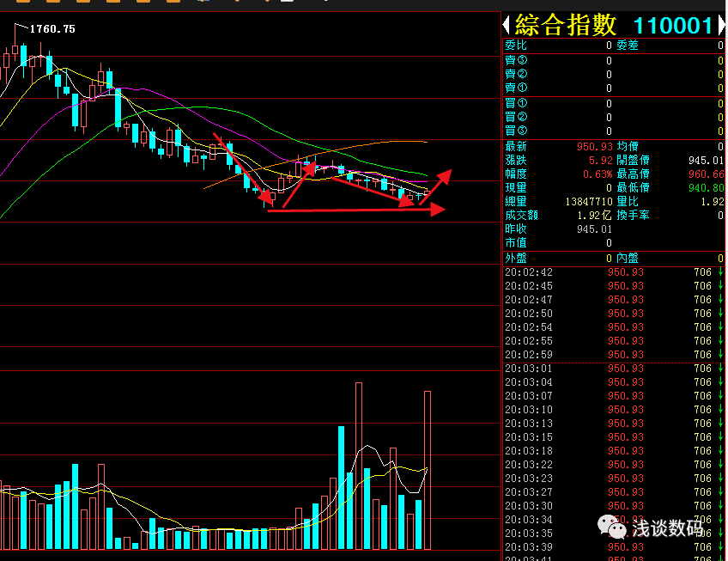Screen dimensions: 728x561
Task: Click the tallest red volume bar mid-chart
Action: tap(359, 466)
